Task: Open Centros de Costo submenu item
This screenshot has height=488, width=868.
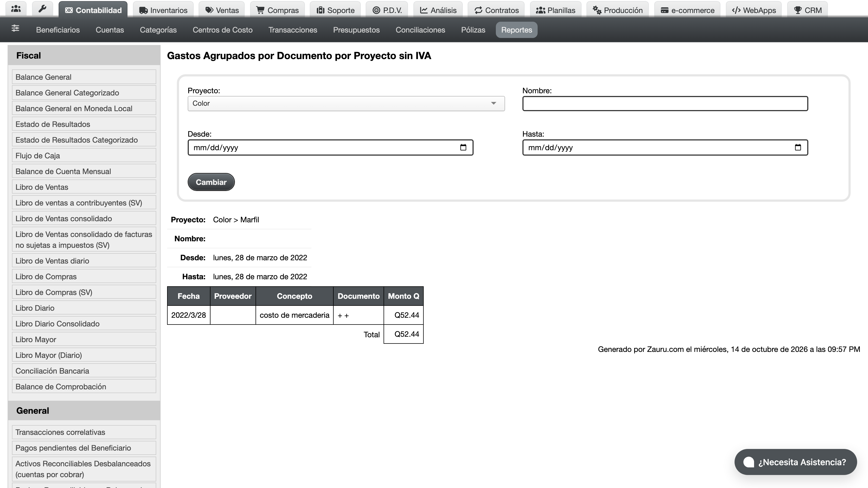Action: point(222,30)
